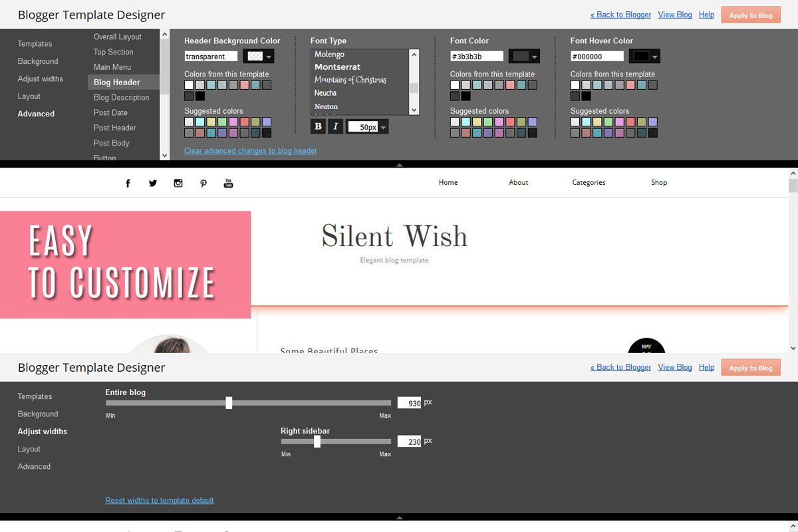Open About in the blog preview menu

(x=519, y=182)
